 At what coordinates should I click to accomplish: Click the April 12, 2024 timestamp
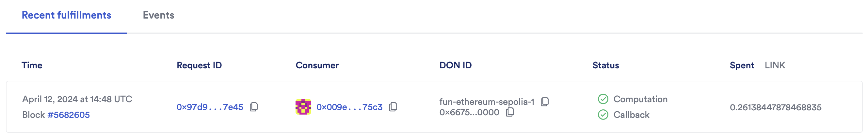coord(77,99)
